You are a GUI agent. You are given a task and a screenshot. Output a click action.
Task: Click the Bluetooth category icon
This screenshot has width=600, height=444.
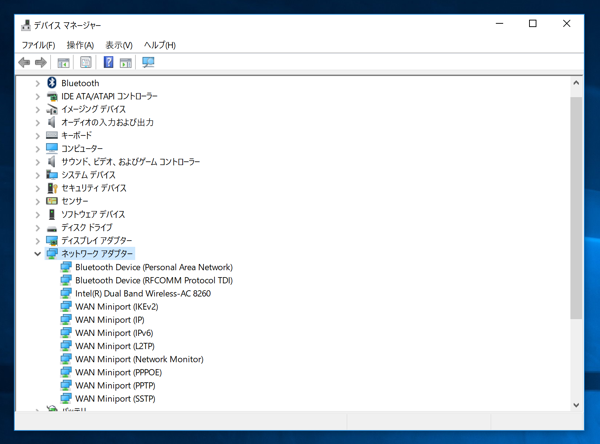click(x=52, y=83)
